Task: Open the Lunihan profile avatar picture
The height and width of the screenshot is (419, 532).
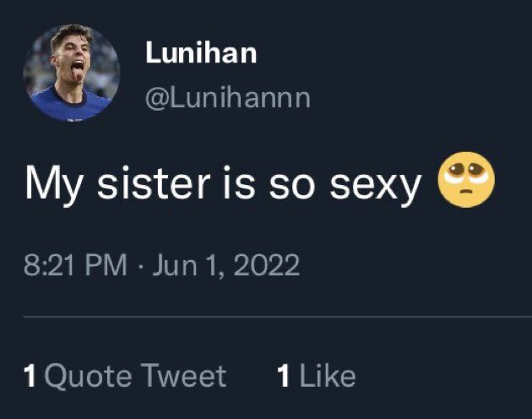Action: (x=72, y=73)
